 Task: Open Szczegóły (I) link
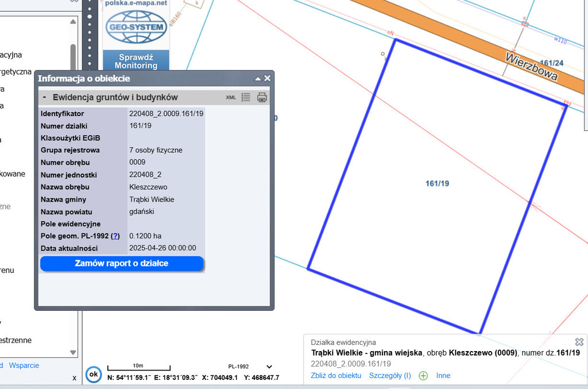[x=390, y=376]
